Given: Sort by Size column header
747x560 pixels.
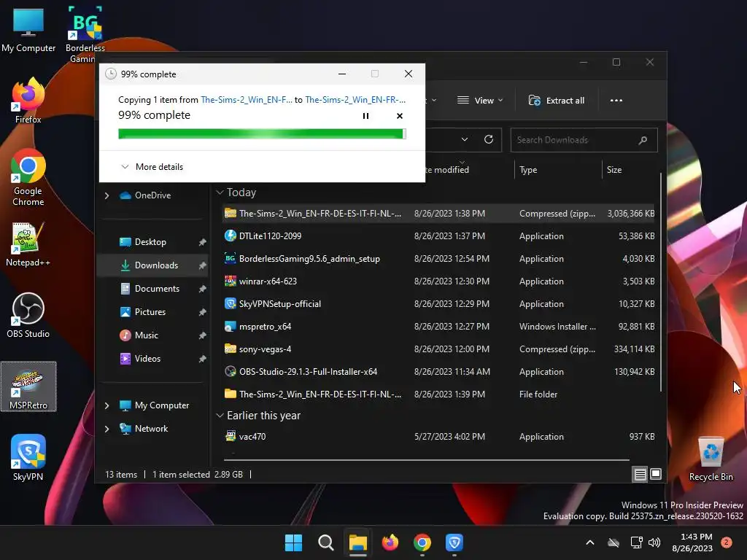Looking at the screenshot, I should coord(630,169).
